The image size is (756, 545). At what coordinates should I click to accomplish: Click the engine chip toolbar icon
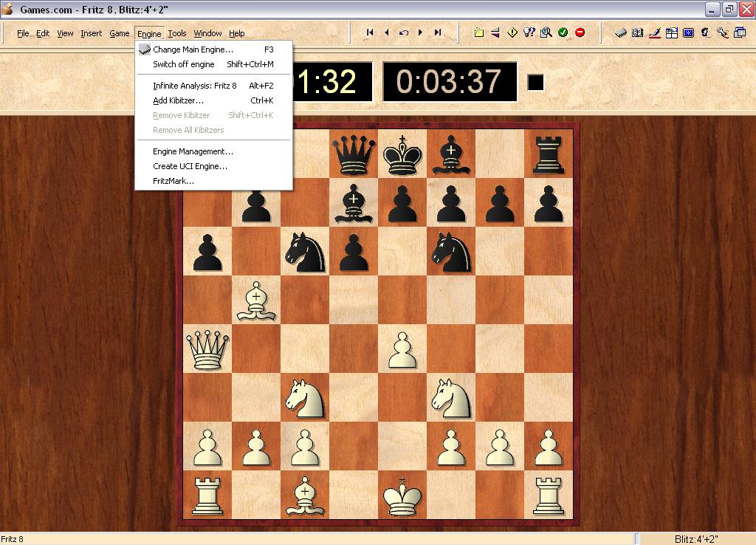pyautogui.click(x=620, y=32)
